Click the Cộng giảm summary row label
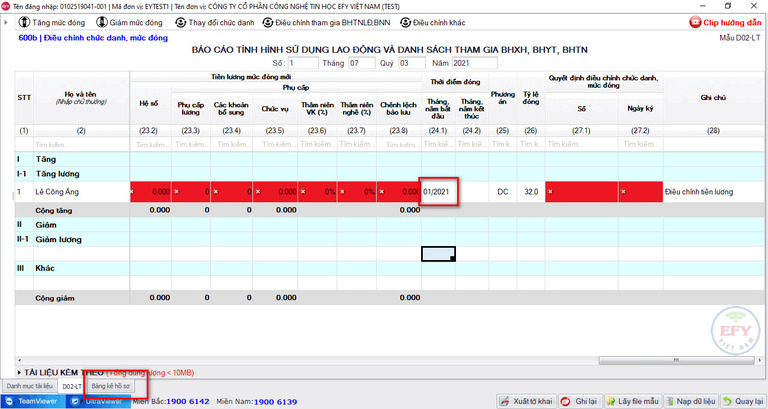The width and height of the screenshot is (768, 409). 55,298
